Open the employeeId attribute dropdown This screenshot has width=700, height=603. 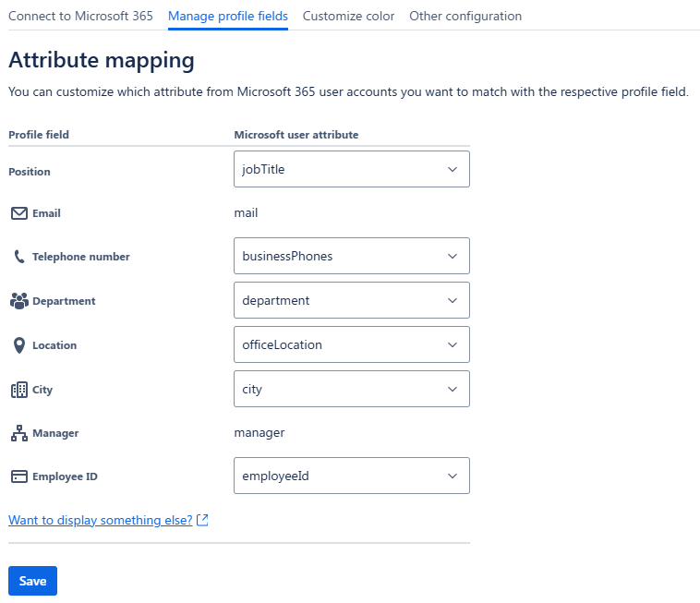coord(351,476)
